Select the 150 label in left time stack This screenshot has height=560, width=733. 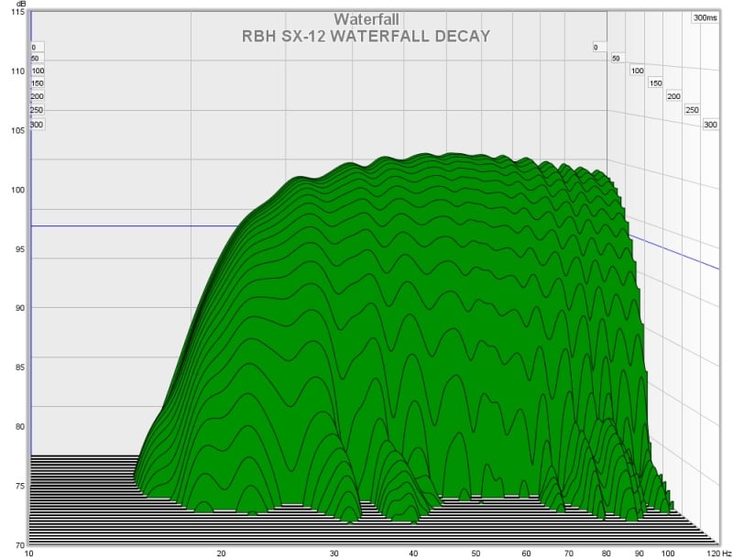[37, 83]
